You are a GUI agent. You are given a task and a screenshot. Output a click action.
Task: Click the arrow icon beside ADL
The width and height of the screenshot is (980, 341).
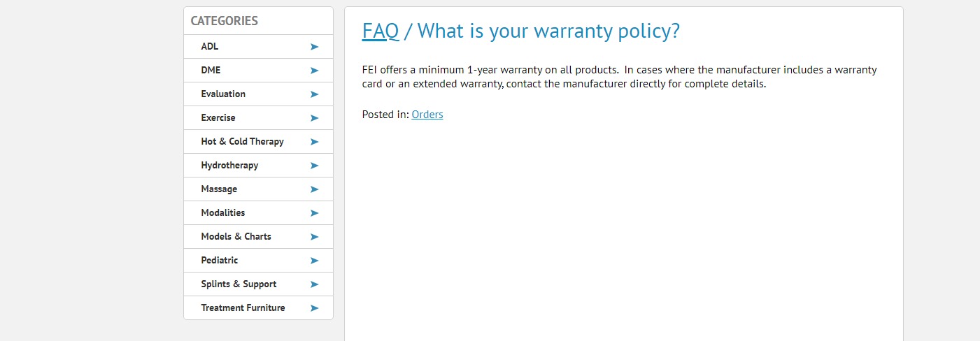click(314, 47)
